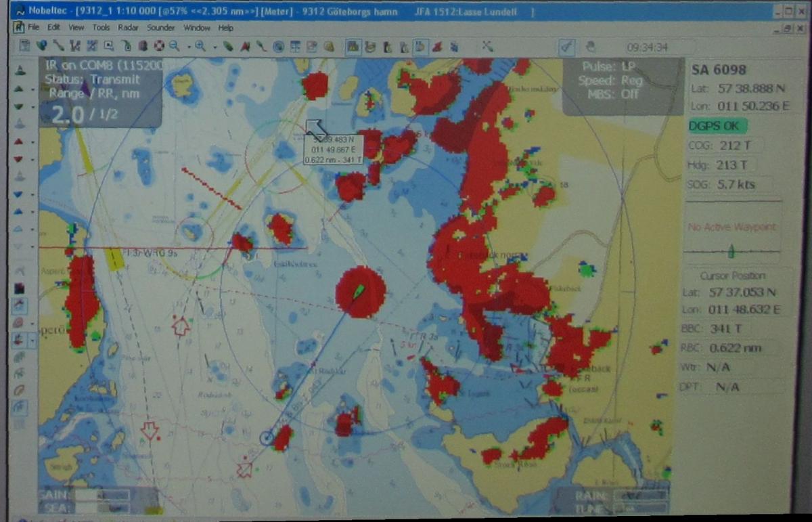Screen dimensions: 812x522
Task: Expand dropdown beside green upward triangle
Action: (32, 89)
